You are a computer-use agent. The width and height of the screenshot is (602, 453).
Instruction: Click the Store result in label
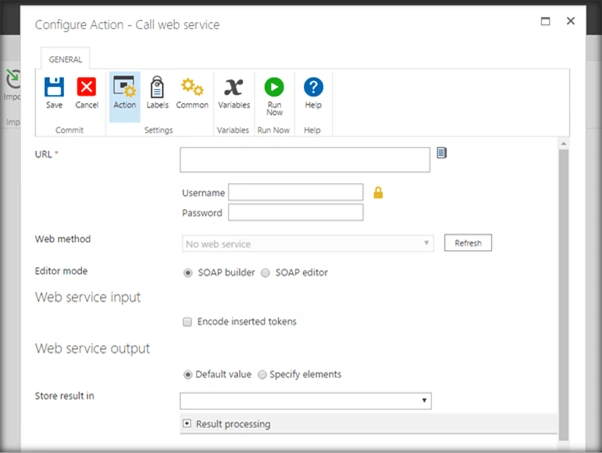64,396
